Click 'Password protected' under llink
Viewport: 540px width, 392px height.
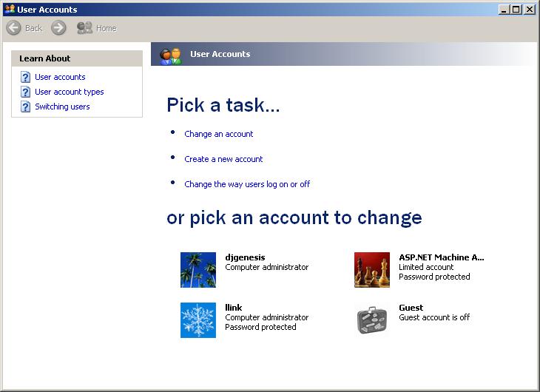click(x=260, y=327)
